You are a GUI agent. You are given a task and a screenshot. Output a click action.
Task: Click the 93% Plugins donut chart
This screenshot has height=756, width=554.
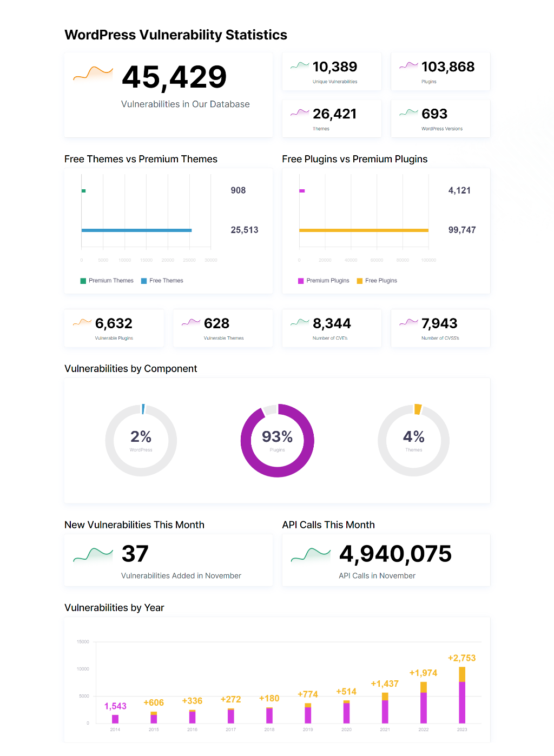pyautogui.click(x=277, y=440)
